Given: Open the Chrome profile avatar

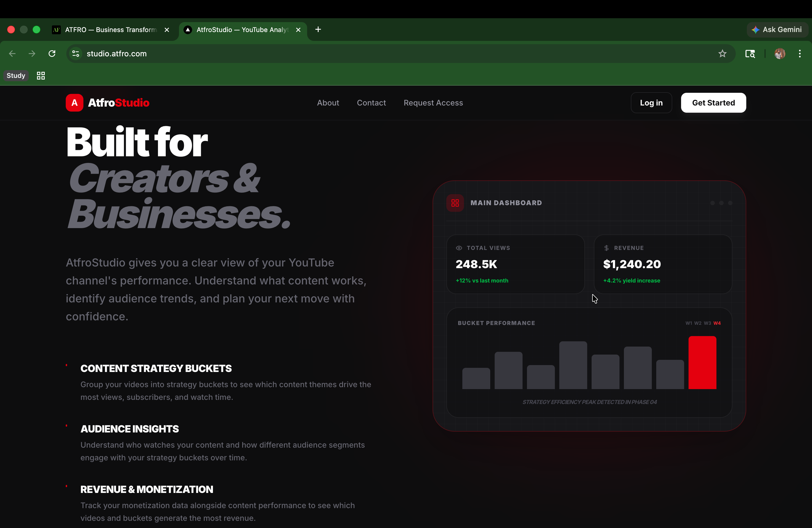Looking at the screenshot, I should (x=780, y=54).
